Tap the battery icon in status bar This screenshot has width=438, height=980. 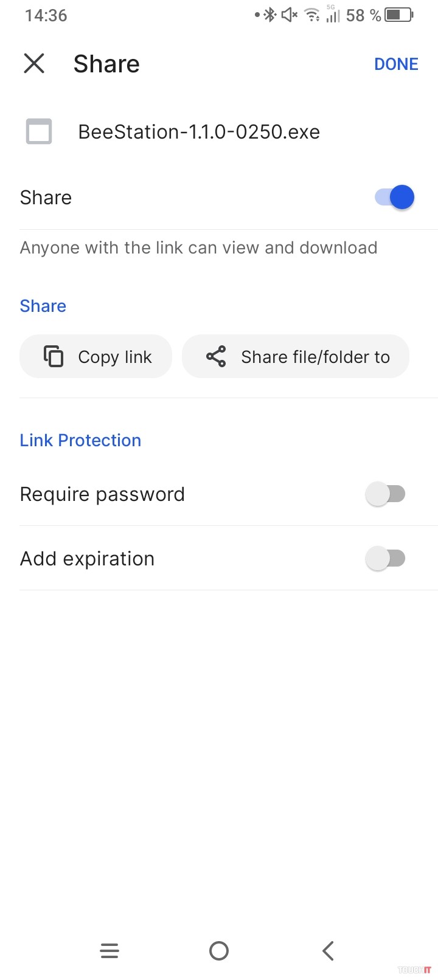coord(399,15)
